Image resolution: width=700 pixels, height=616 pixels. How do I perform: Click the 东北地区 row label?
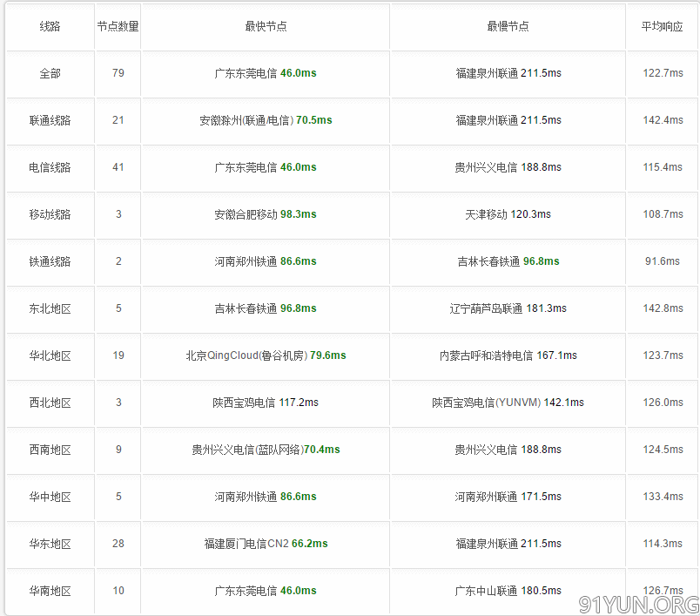50,308
